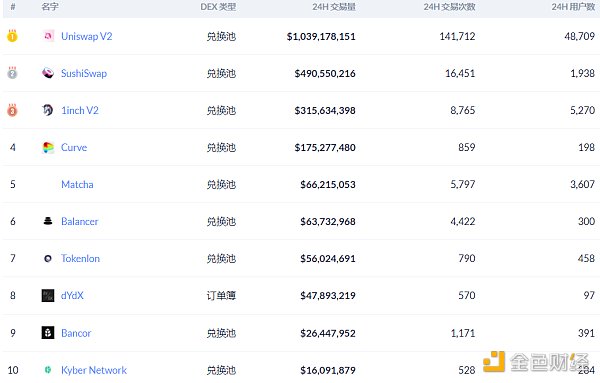Sort by 24H 用户数 column header

tap(573, 7)
